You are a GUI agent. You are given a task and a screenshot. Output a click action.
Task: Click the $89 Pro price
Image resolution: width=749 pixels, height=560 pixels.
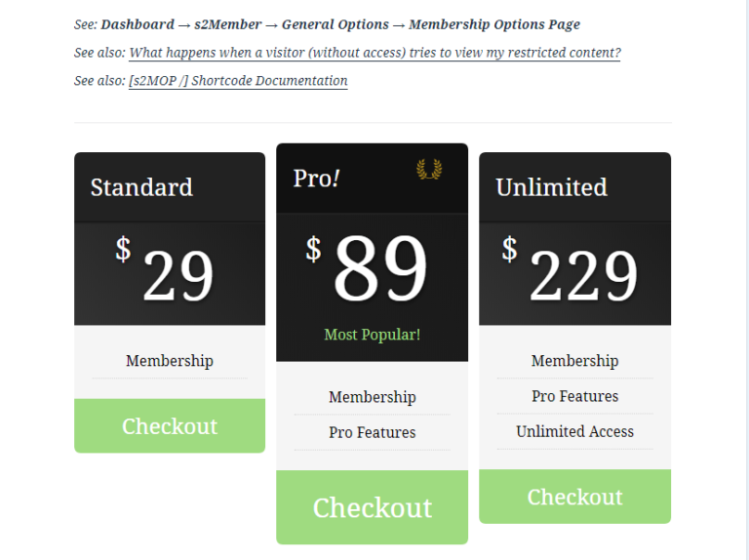pos(369,266)
